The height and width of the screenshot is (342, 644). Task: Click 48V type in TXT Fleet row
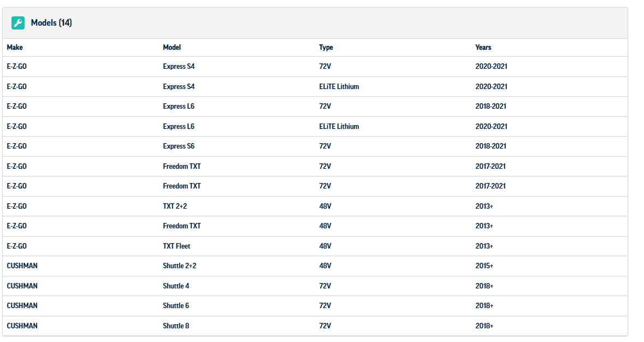coord(325,246)
